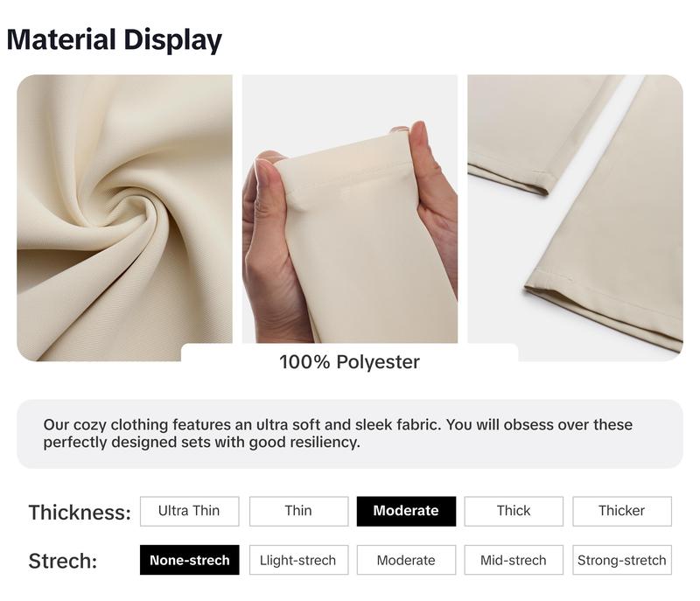Select the Thick thickness option
700x601 pixels.
(x=514, y=511)
